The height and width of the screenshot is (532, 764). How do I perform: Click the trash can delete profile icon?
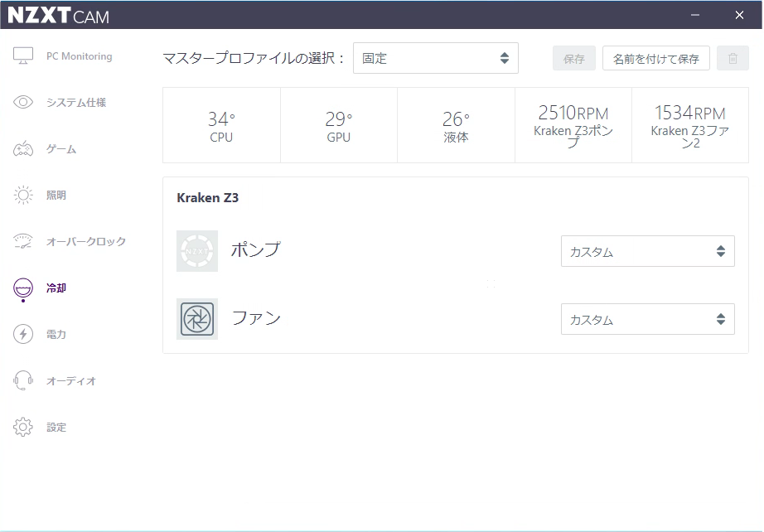coord(733,59)
